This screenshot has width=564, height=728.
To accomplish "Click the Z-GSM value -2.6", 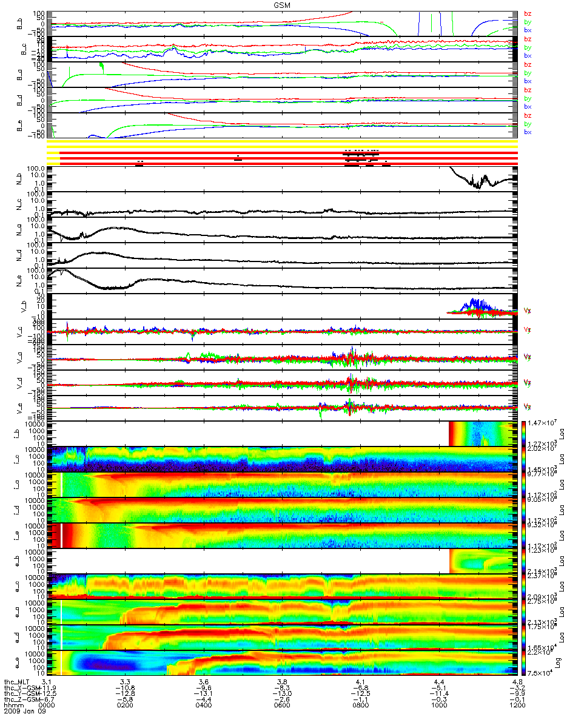I will [282, 698].
